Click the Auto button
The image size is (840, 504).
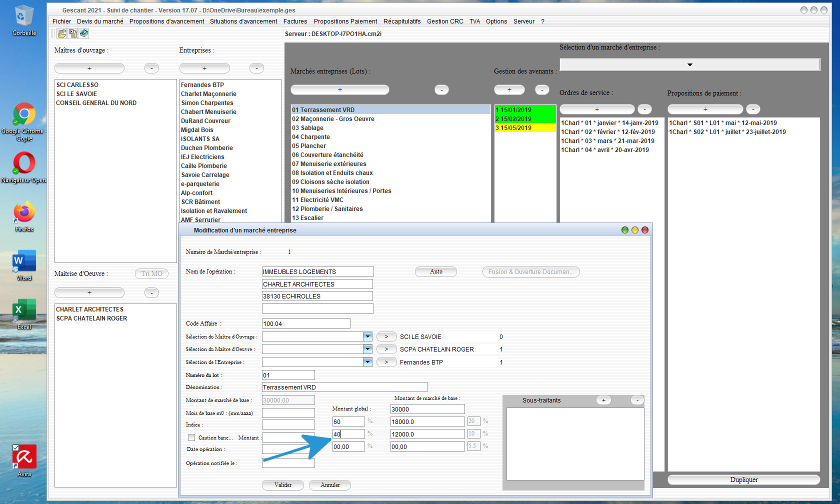click(x=436, y=271)
